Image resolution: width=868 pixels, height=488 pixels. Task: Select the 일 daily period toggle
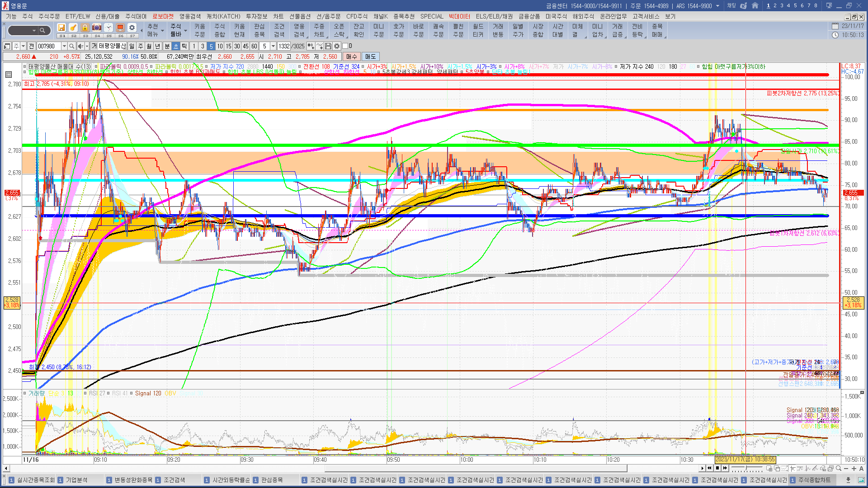click(132, 46)
